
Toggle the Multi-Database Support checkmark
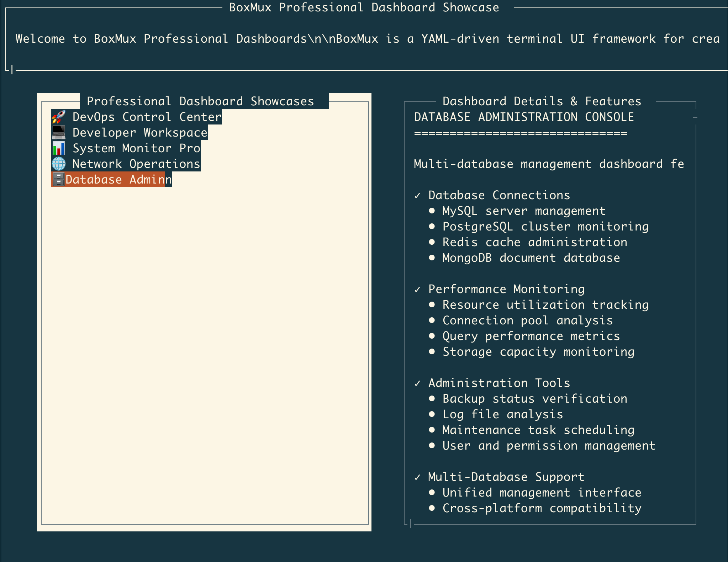coord(418,477)
